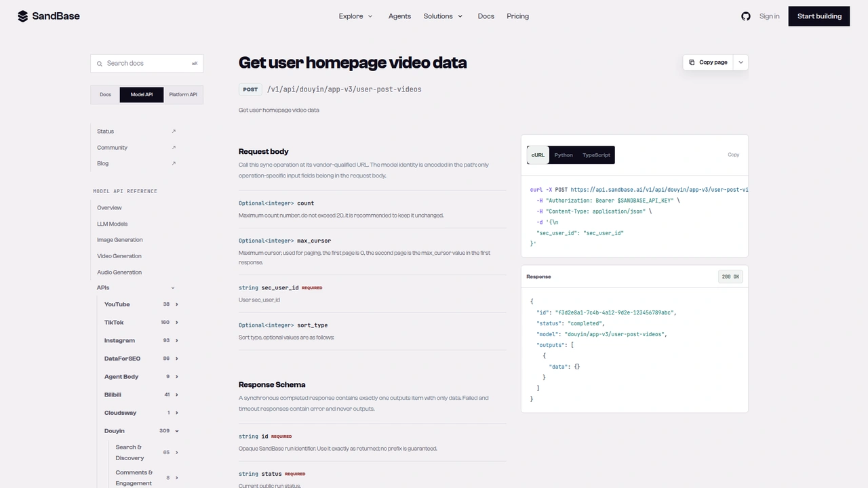Open the Overview reference page
868x488 pixels.
109,208
